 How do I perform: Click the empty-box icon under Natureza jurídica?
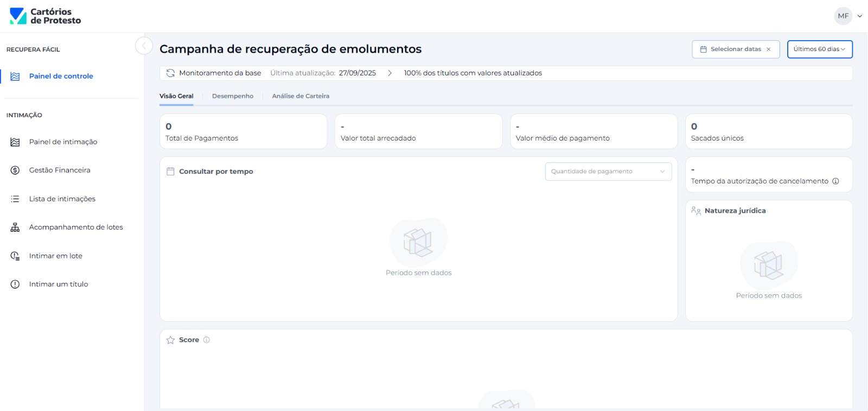point(769,265)
